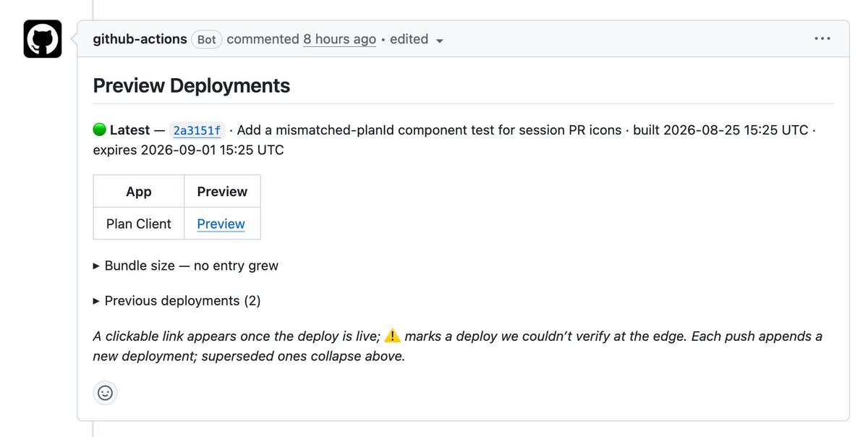This screenshot has width=868, height=437.
Task: Click the green circle Latest status emoji
Action: [x=100, y=130]
